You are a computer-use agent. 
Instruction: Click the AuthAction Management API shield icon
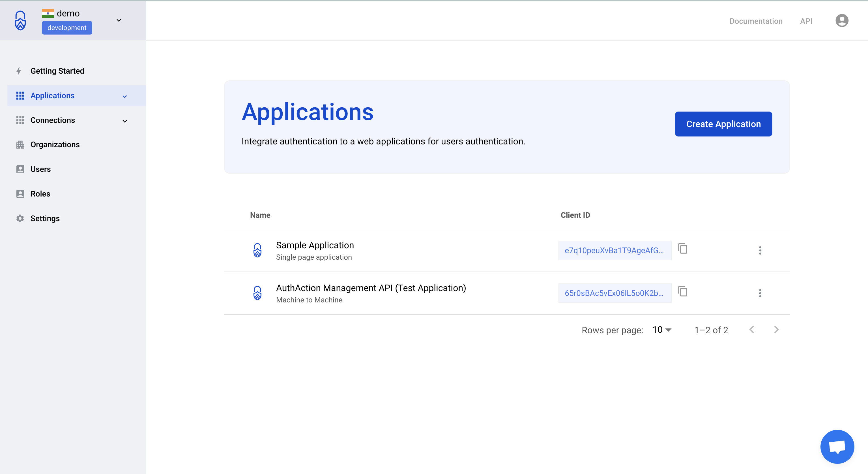[x=257, y=293]
